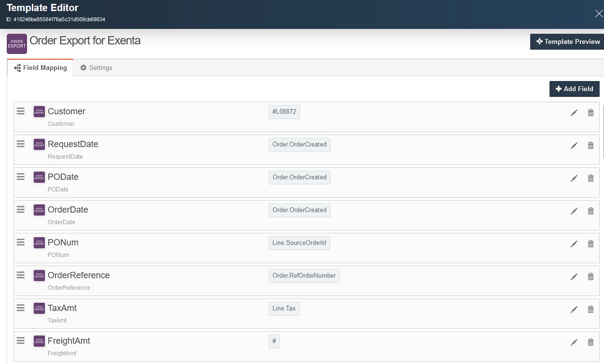
Task: Edit the Customer field mapping pencil icon
Action: pyautogui.click(x=574, y=113)
